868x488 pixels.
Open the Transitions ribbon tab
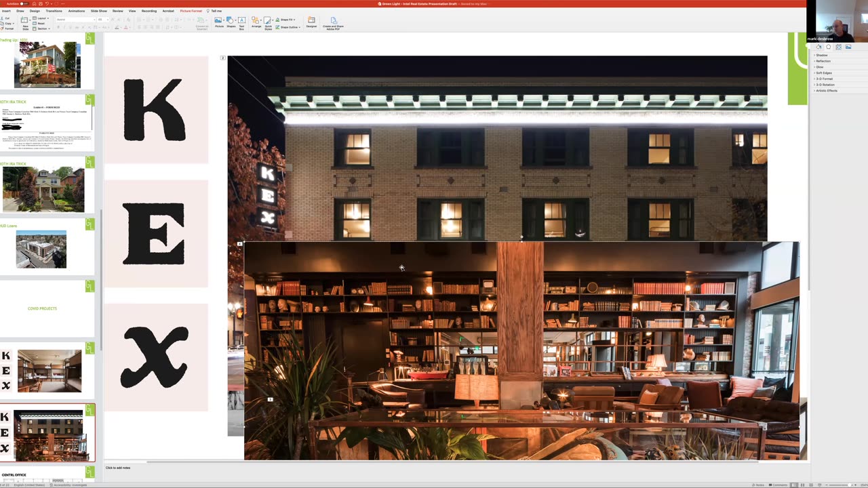[x=54, y=11]
